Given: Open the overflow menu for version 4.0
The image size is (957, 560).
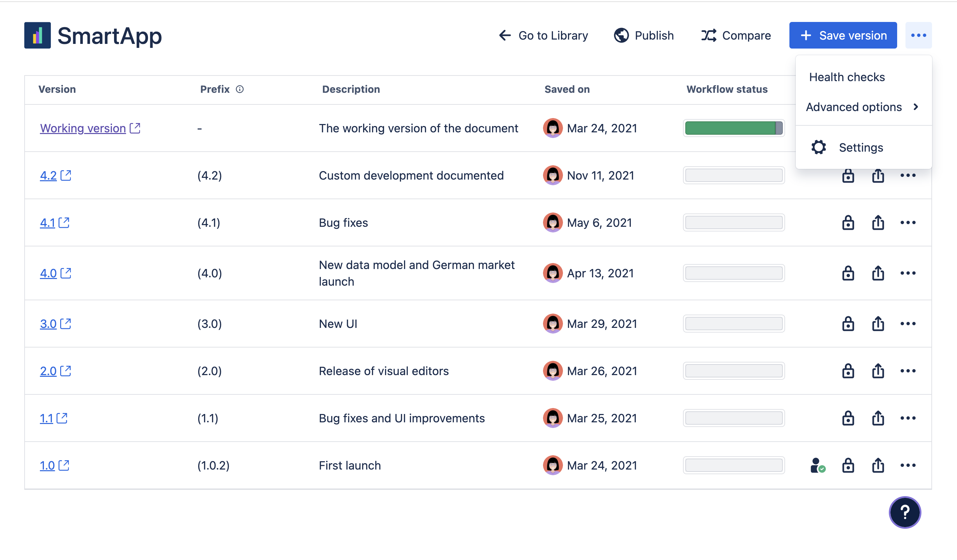Looking at the screenshot, I should coord(908,273).
